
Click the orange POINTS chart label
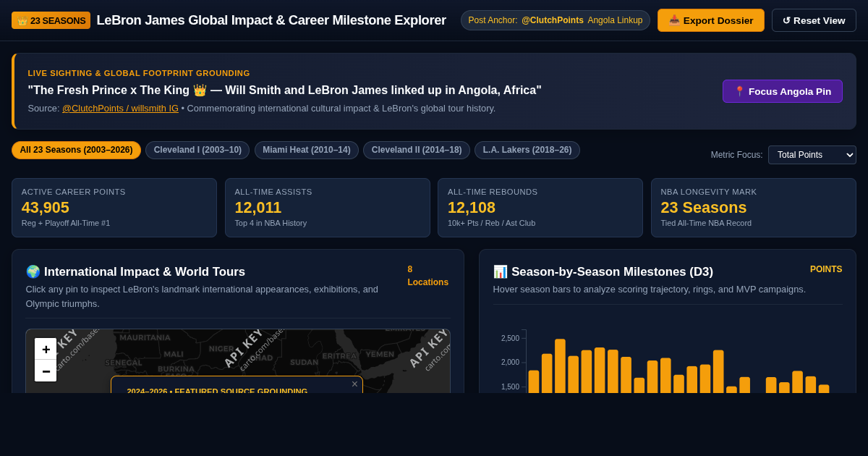tap(826, 269)
